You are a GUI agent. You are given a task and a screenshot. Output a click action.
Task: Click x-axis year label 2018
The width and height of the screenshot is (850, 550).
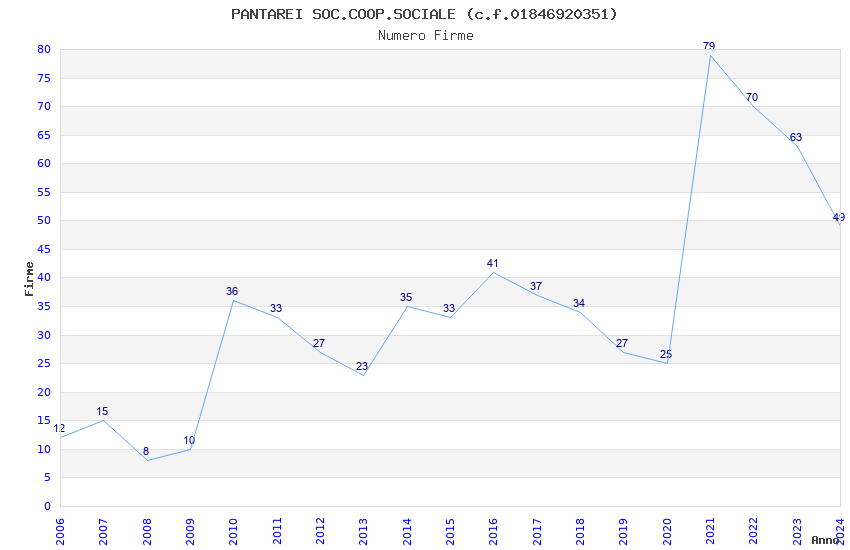point(580,532)
